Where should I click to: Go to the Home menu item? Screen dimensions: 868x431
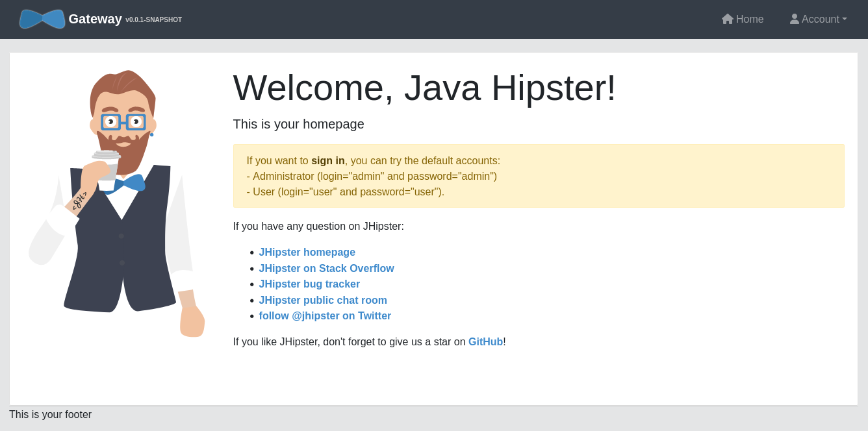(749, 19)
